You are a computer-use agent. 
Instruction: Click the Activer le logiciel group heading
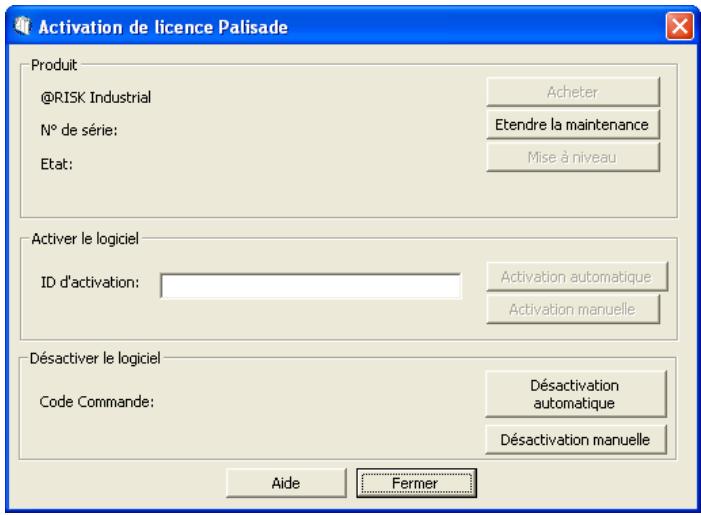85,239
